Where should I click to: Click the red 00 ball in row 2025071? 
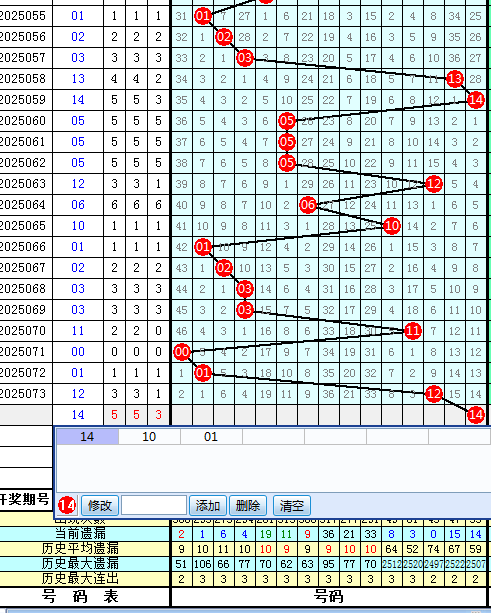[x=182, y=352]
